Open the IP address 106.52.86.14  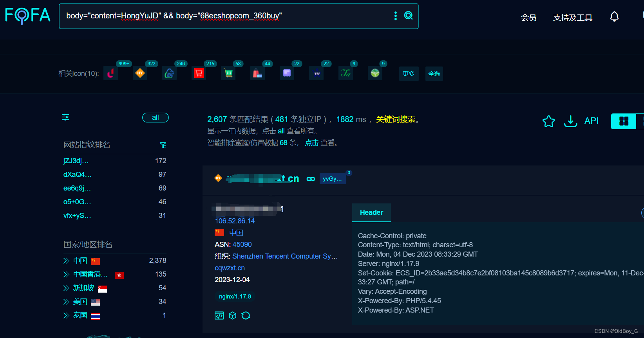pyautogui.click(x=235, y=221)
